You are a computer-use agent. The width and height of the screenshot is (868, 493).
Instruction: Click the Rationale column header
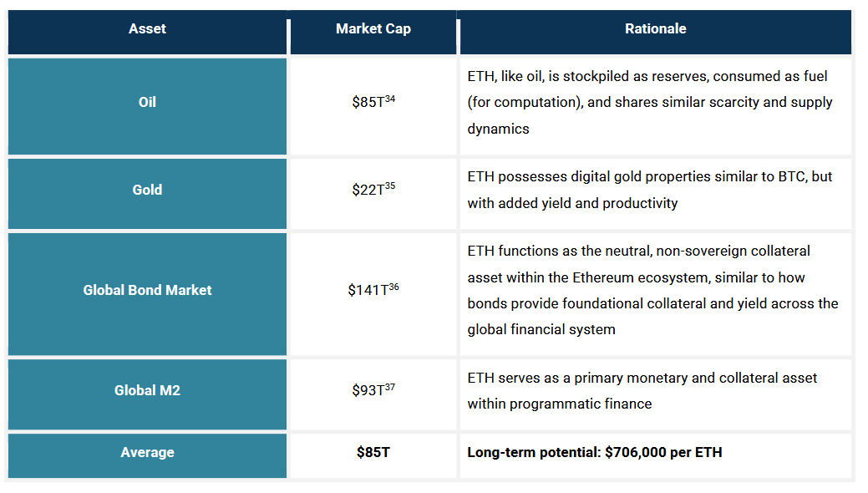[x=655, y=29]
